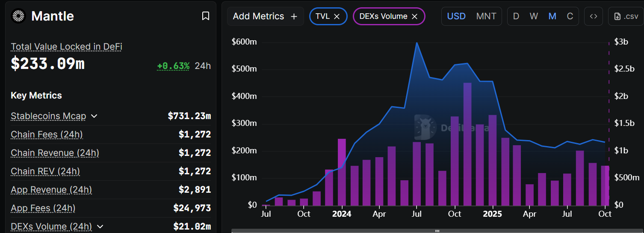This screenshot has width=644, height=233.
Task: Select the daily D interval tab
Action: pyautogui.click(x=516, y=16)
